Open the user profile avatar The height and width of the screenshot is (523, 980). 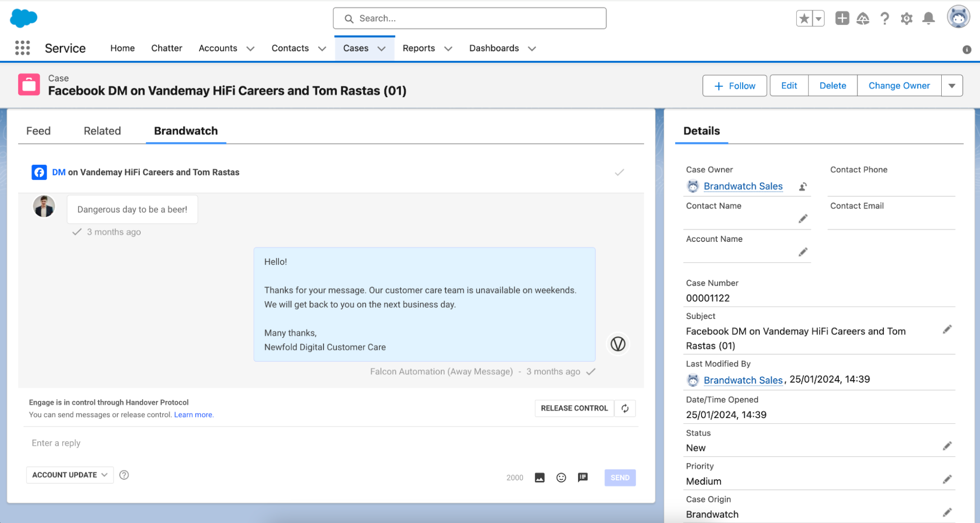coord(958,17)
